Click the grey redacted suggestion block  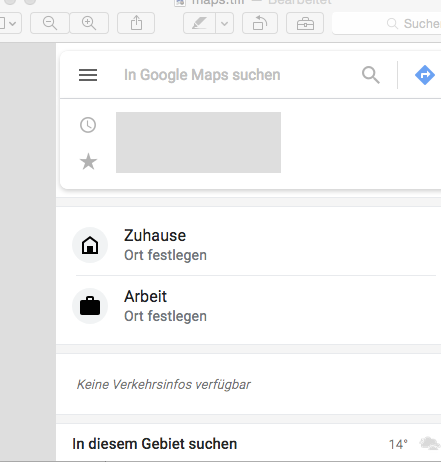tap(198, 142)
